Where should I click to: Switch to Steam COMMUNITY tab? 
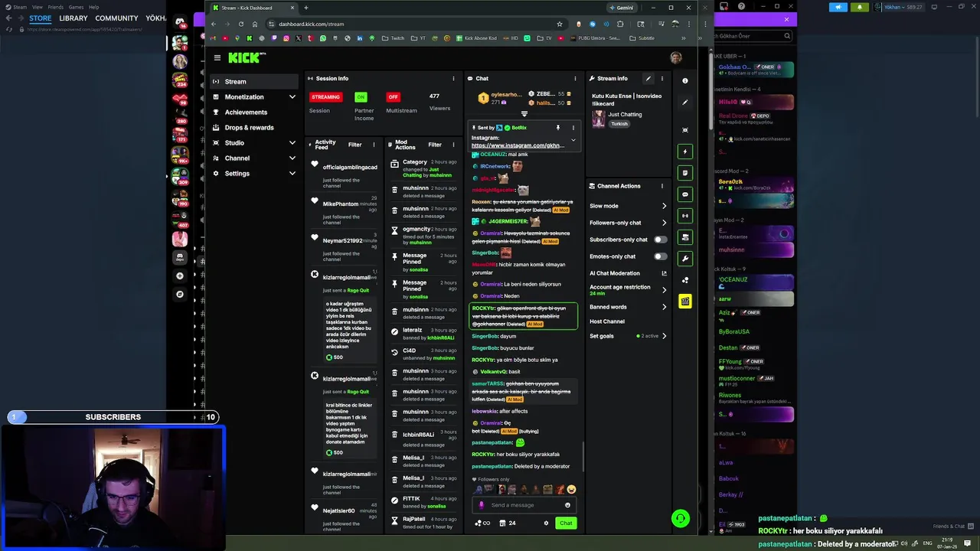point(116,18)
